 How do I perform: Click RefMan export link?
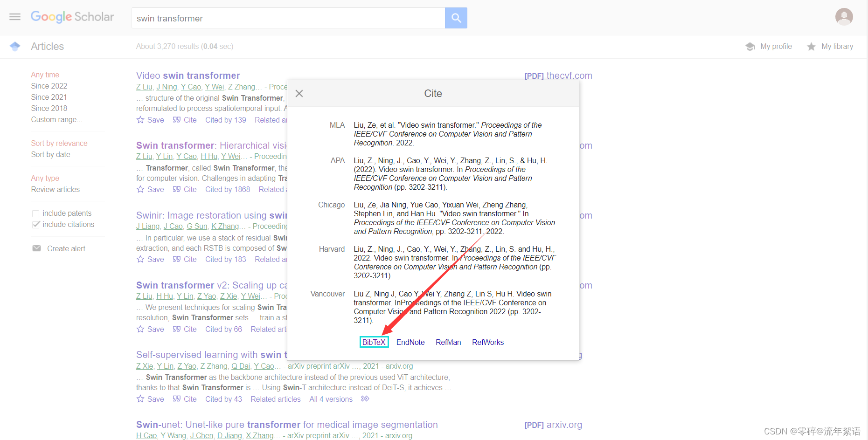(448, 342)
